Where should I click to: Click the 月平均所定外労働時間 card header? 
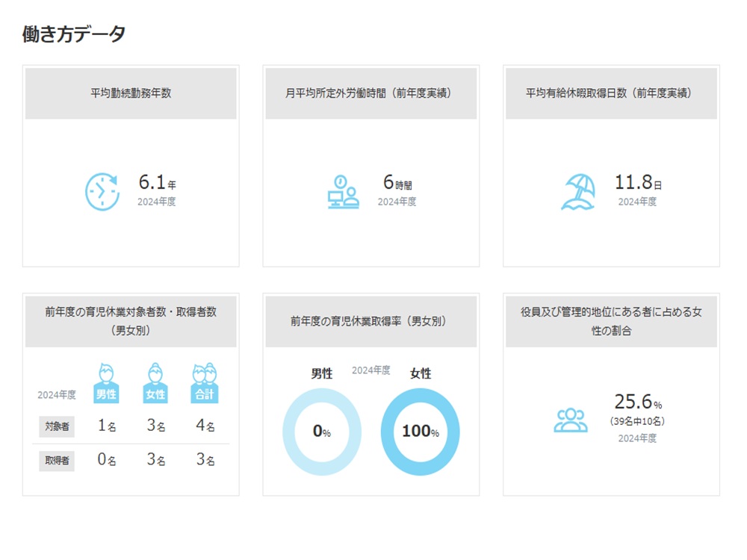pyautogui.click(x=371, y=93)
